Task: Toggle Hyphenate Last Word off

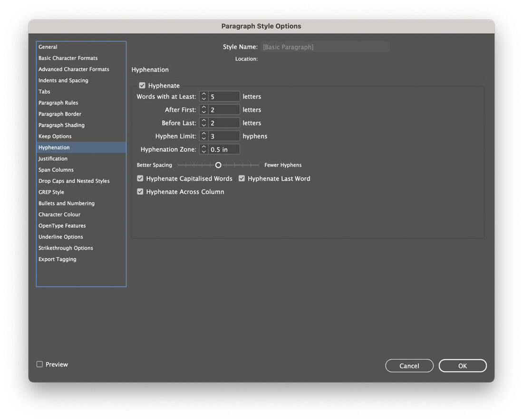Action: [242, 178]
